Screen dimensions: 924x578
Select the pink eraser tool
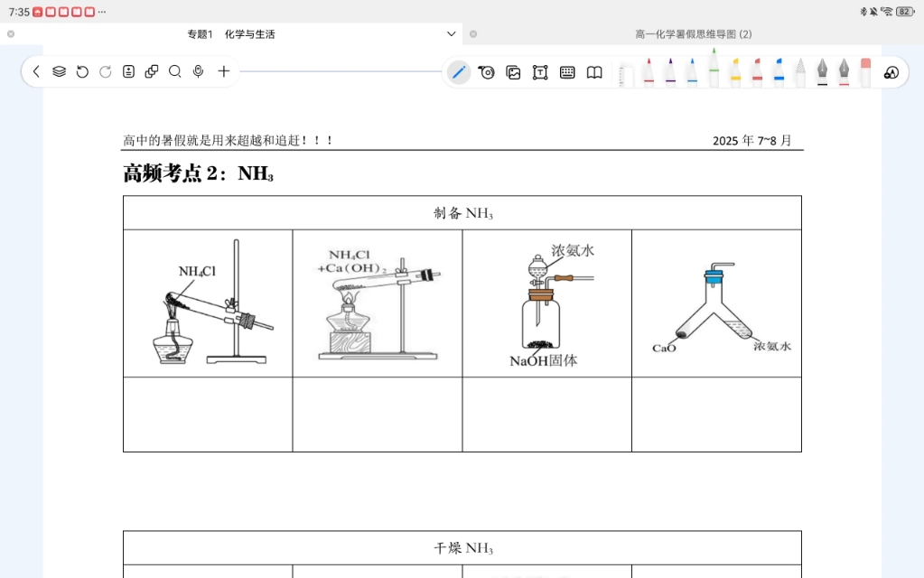tap(865, 73)
